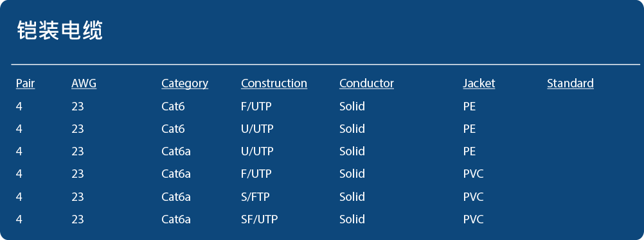This screenshot has height=240, width=644.
Task: Click PVC jacket in the S/FTP row
Action: point(473,196)
